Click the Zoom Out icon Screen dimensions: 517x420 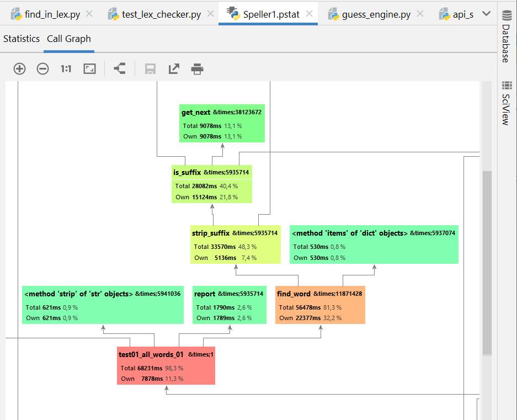(42, 69)
